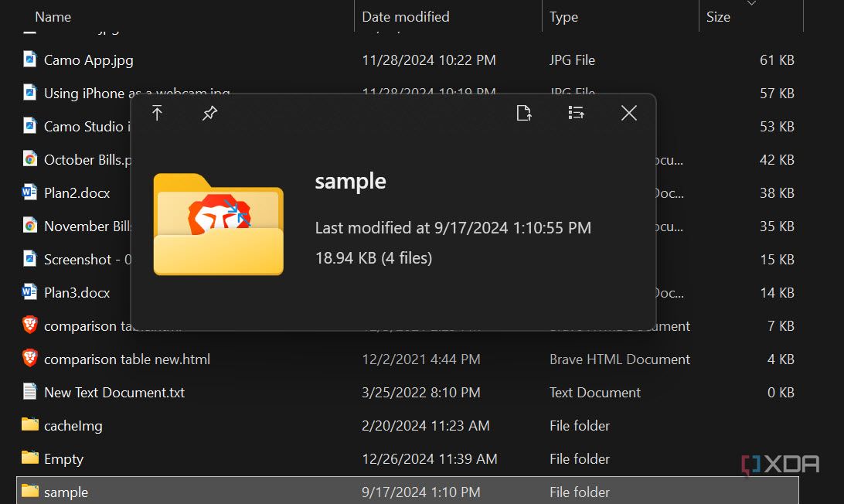This screenshot has width=844, height=504.
Task: Click the sample folder icon in the file list
Action: click(30, 491)
